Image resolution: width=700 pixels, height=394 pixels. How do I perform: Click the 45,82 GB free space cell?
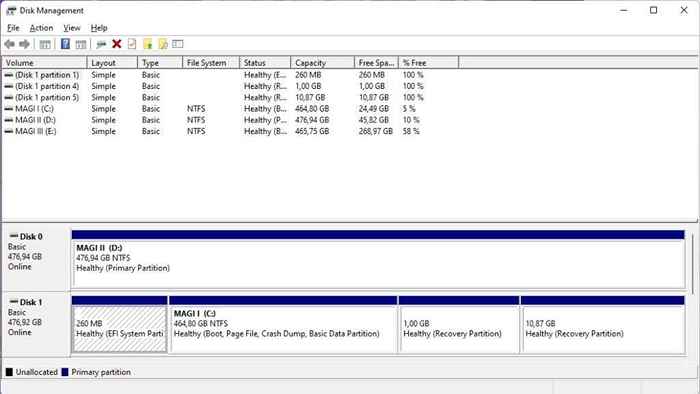click(x=374, y=120)
